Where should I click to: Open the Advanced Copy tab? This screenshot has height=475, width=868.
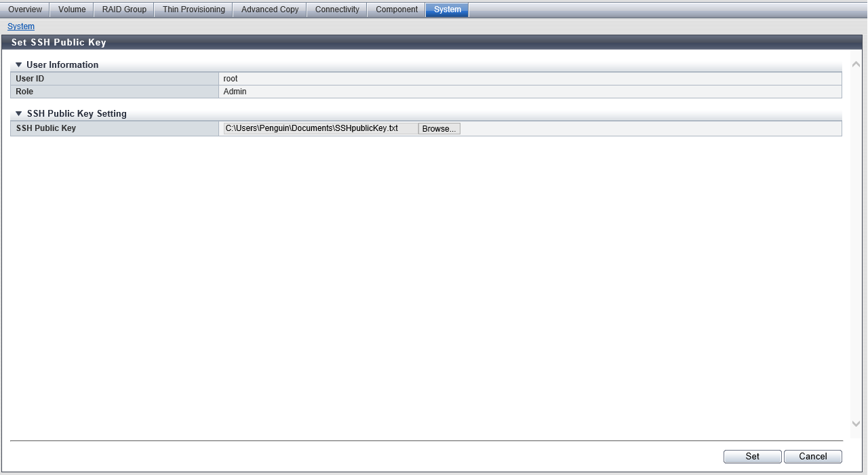tap(269, 9)
